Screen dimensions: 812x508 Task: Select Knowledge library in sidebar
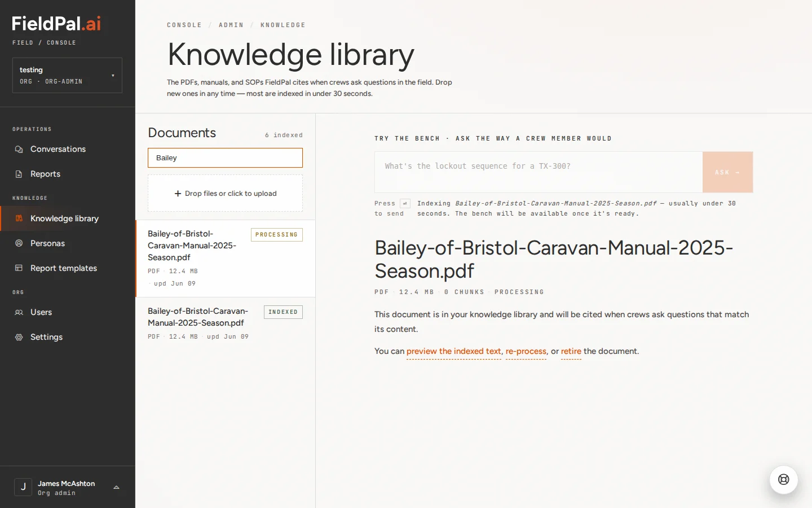point(68,218)
